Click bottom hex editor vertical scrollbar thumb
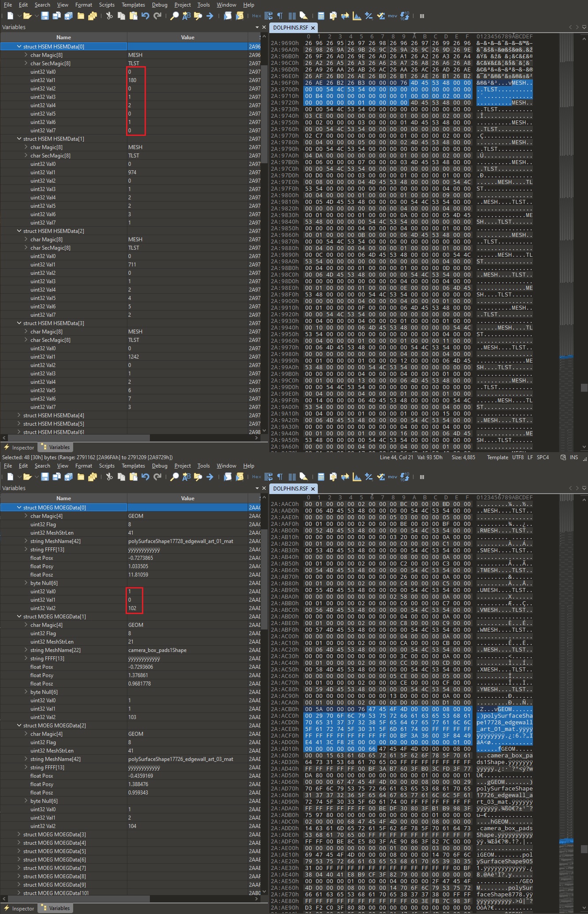This screenshot has width=588, height=914. tap(584, 849)
